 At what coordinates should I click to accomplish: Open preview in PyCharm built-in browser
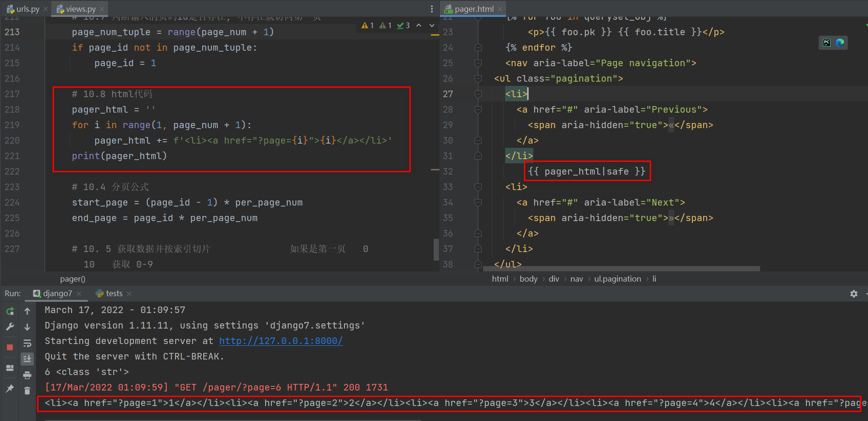(x=827, y=43)
